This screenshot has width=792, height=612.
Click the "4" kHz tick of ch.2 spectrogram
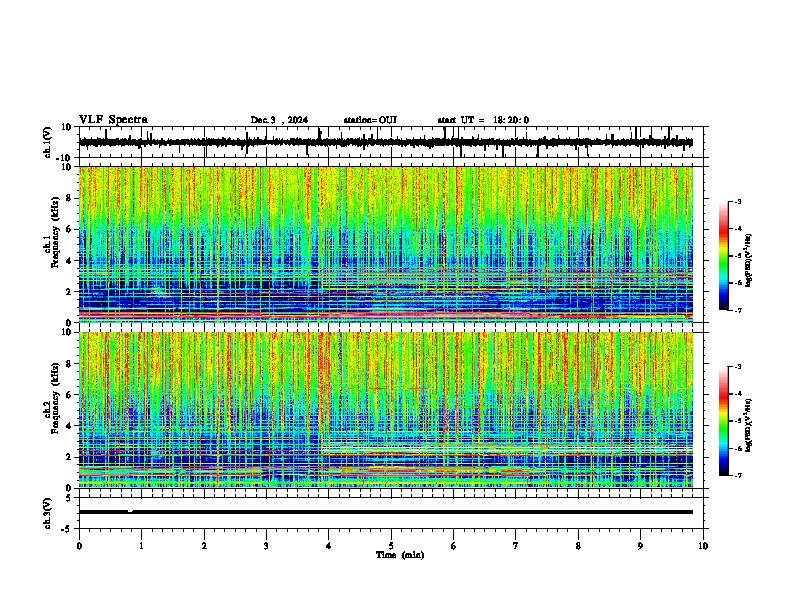(69, 426)
